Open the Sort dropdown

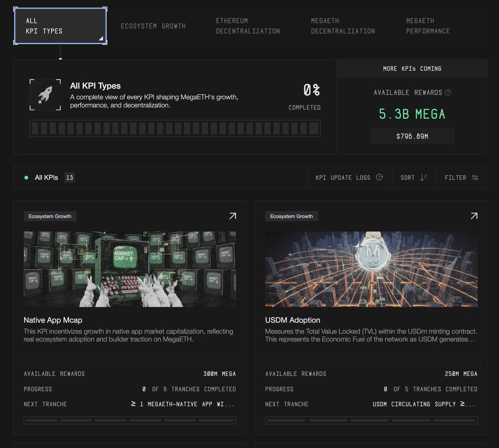click(414, 178)
